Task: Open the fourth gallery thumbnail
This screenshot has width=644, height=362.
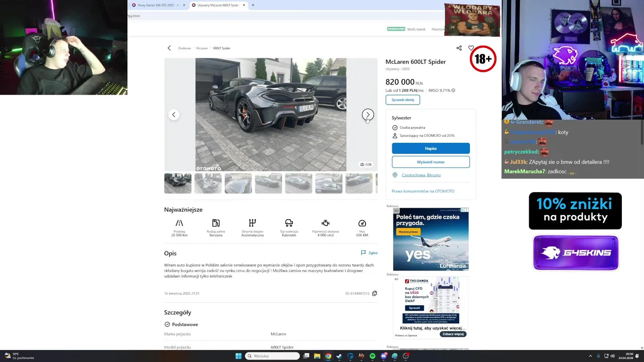Action: (x=268, y=184)
